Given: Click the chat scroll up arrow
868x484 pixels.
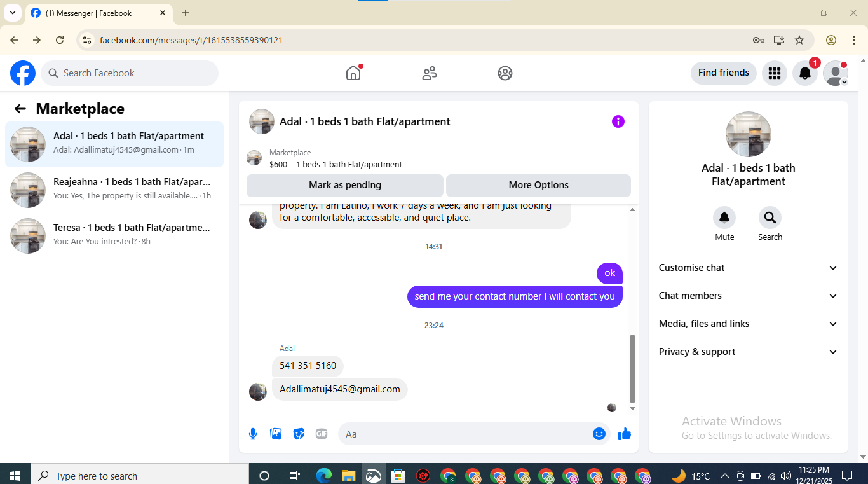Looking at the screenshot, I should [632, 210].
